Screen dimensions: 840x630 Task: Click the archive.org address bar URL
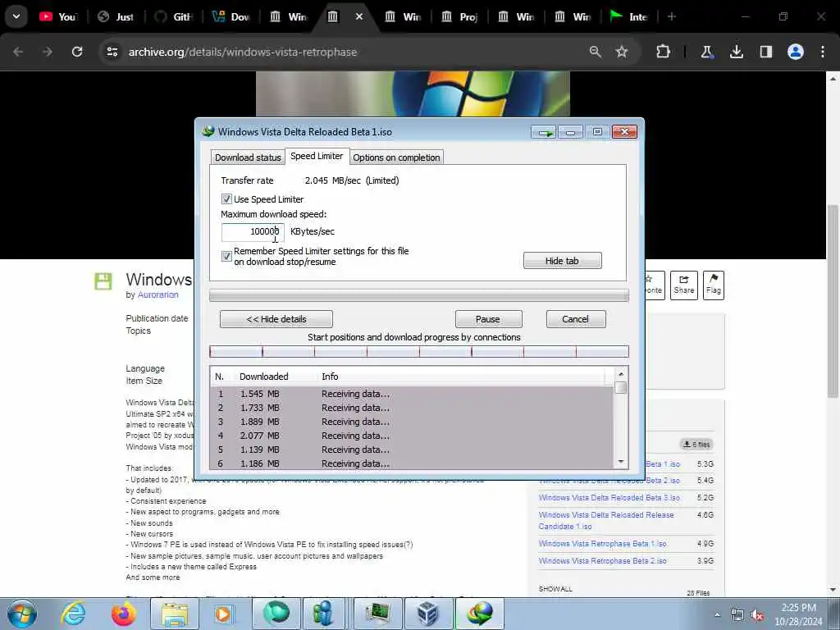(x=243, y=52)
